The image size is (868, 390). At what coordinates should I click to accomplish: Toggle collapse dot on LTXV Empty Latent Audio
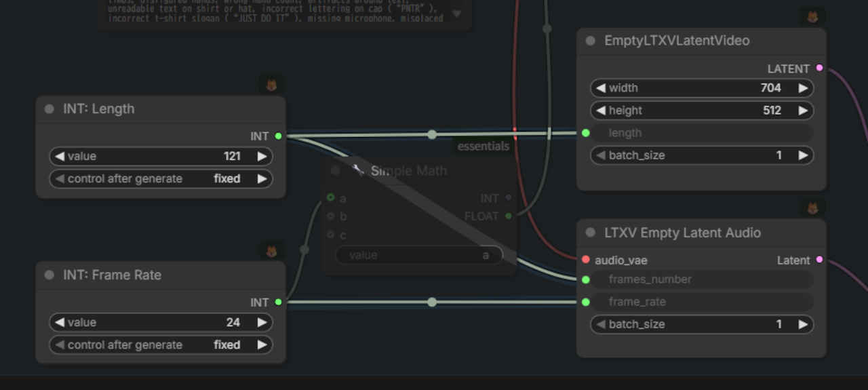tap(590, 233)
